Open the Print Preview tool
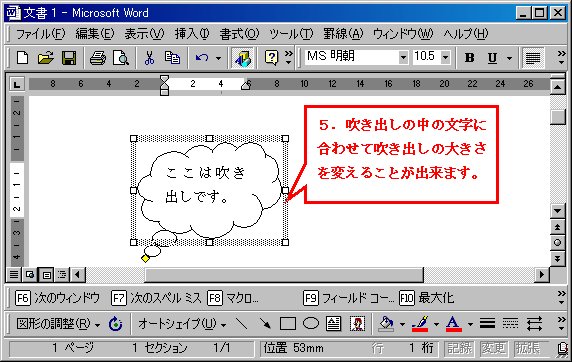Viewport: 572px width, 362px height. 120,58
